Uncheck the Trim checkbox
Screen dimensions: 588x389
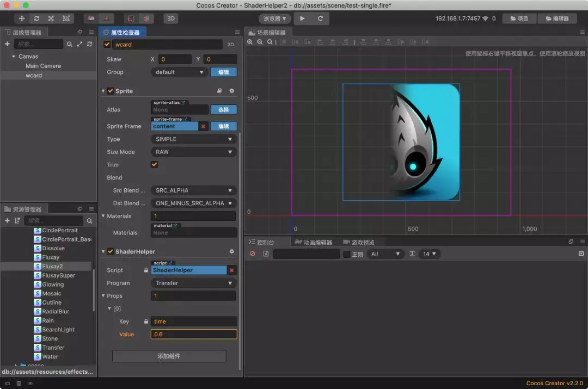click(154, 165)
